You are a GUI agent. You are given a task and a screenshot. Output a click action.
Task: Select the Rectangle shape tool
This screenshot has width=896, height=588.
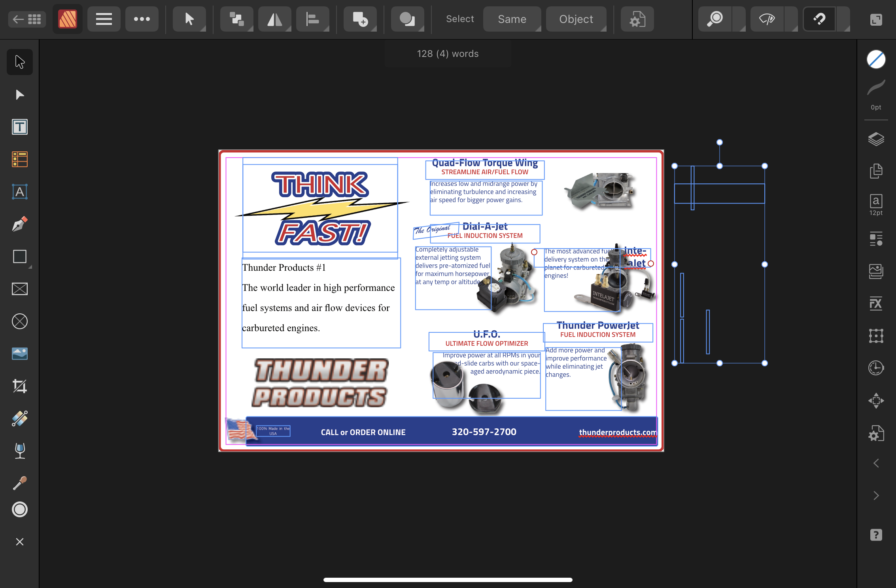[20, 256]
